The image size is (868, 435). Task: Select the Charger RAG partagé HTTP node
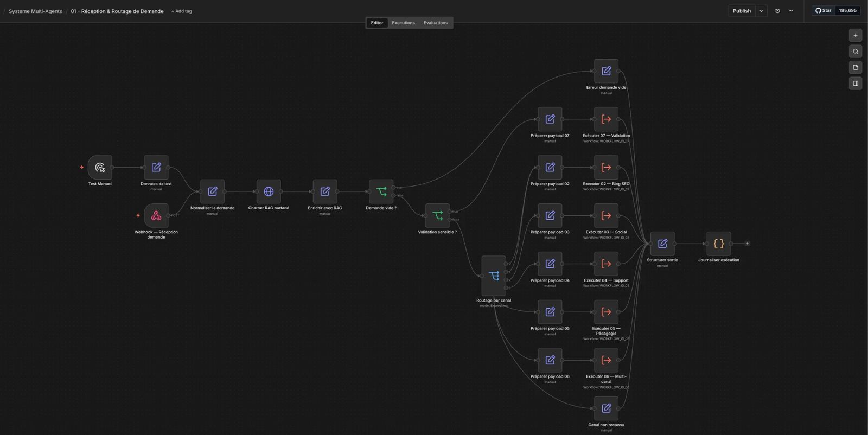269,191
